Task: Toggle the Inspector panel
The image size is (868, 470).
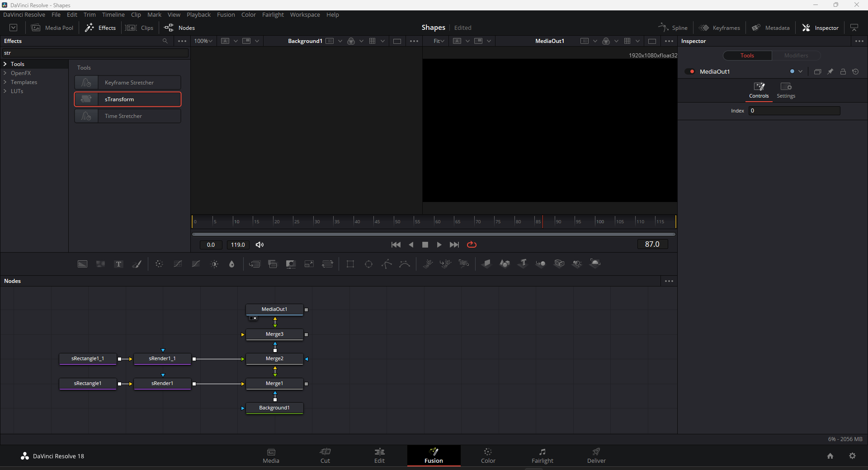Action: pos(820,28)
